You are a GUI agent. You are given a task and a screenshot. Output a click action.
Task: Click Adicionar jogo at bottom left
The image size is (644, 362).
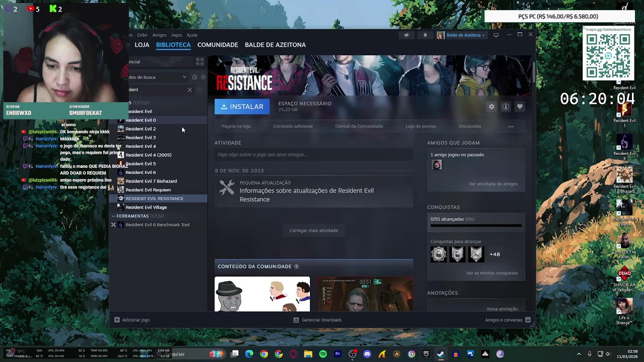[x=132, y=320]
